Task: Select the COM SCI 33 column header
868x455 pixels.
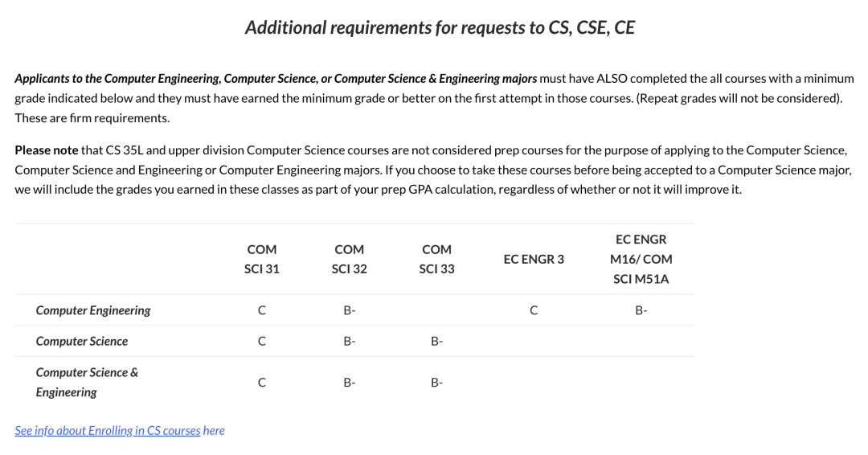Action: coord(436,259)
